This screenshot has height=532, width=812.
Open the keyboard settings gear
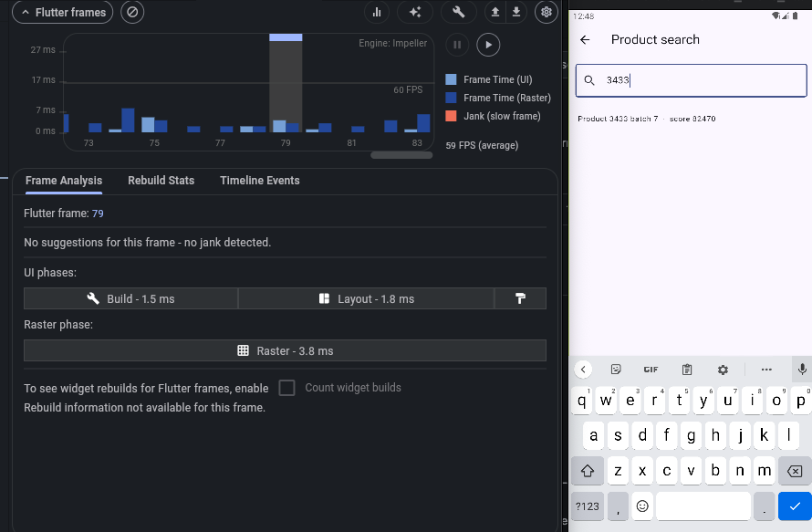(x=723, y=370)
